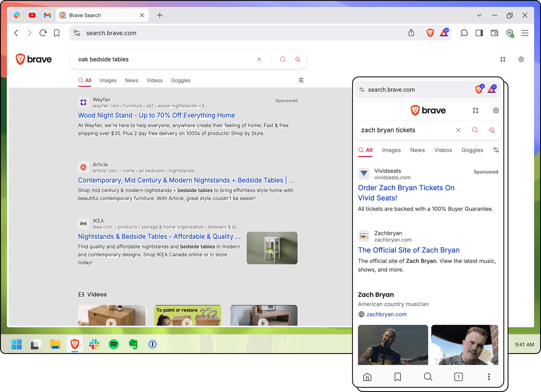Open the pinned Slack tab

click(x=17, y=15)
